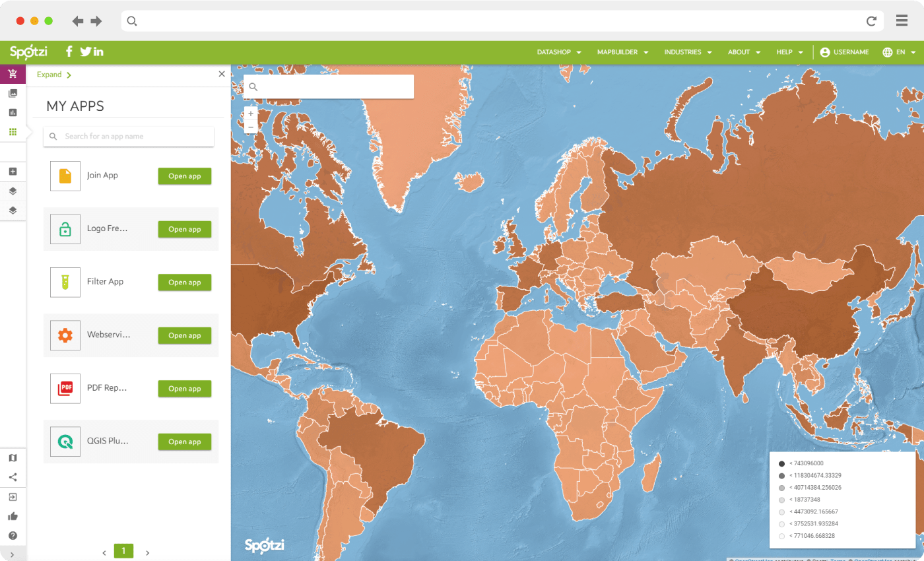Screen dimensions: 924x561
Task: Click the legend swatch for < 743096000
Action: point(781,463)
